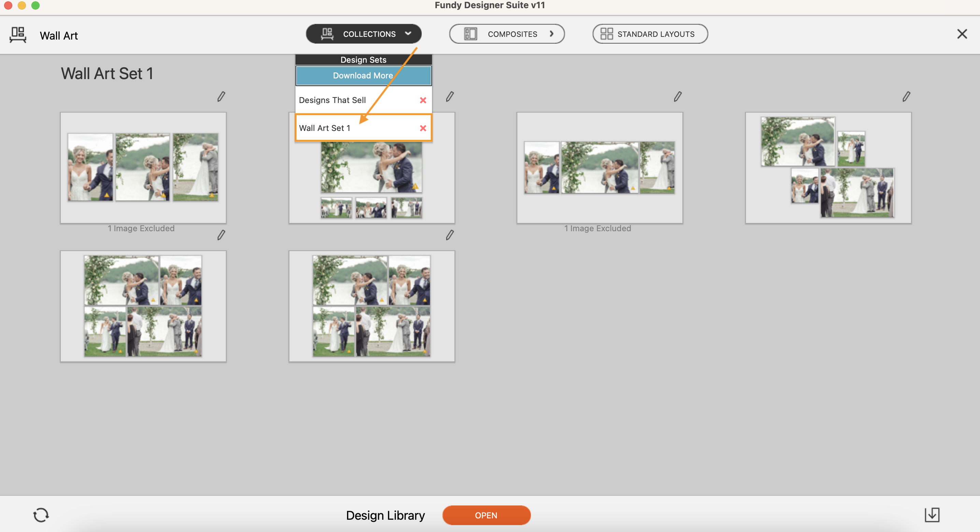Close the Wall Art panel with X
The height and width of the screenshot is (532, 980).
pos(962,34)
